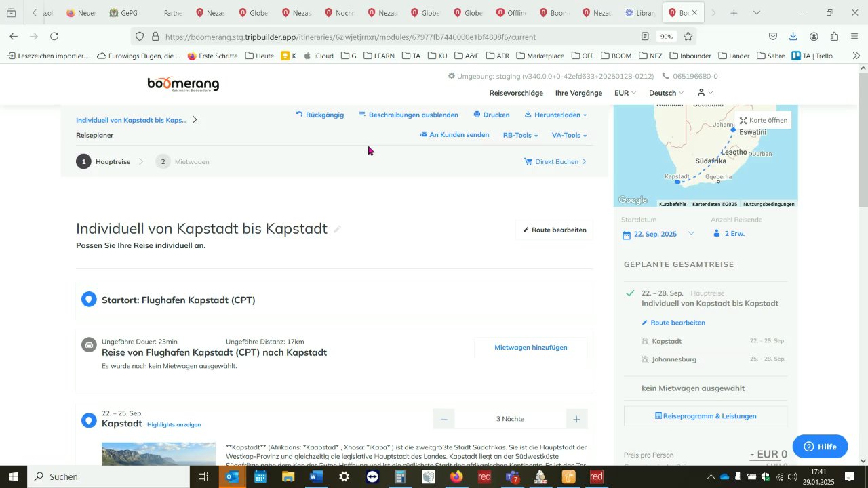Decrease Kapstadt nights with minus button

point(444,419)
